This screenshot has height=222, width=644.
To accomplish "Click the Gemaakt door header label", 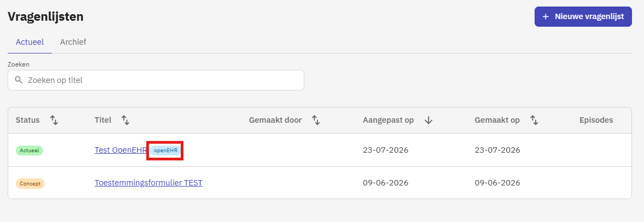I will point(275,120).
